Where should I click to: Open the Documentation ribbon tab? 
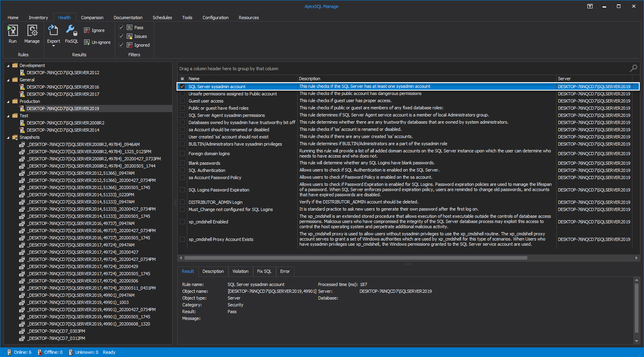pyautogui.click(x=128, y=18)
